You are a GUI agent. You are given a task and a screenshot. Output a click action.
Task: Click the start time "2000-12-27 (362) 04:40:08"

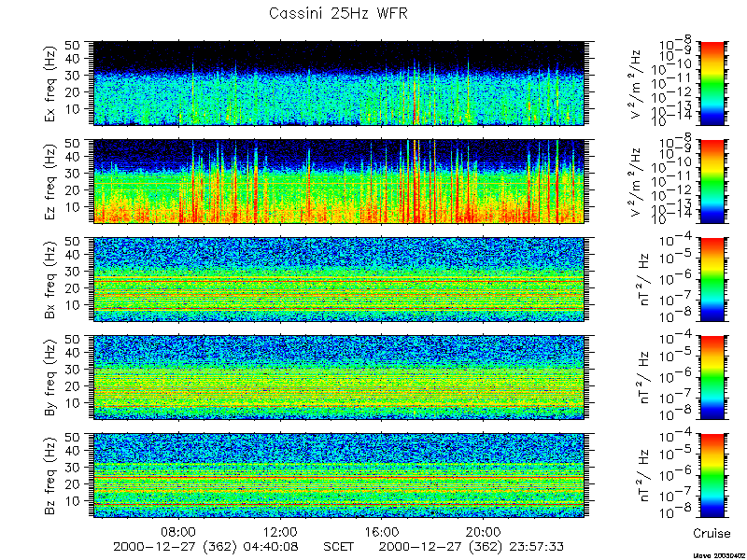click(205, 546)
